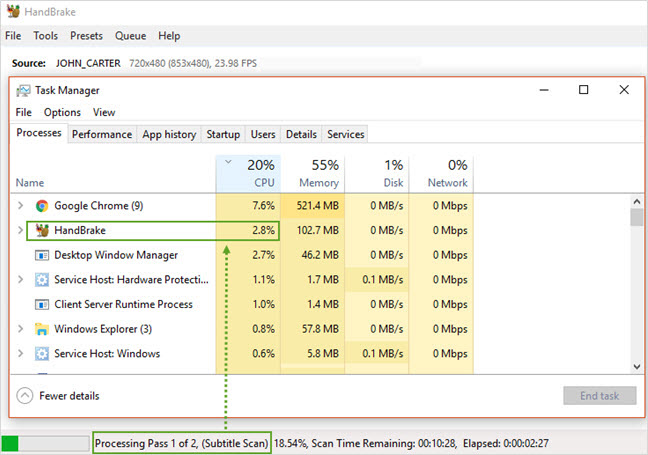Click the HandBrake pineapple icon in title bar
The width and height of the screenshot is (648, 455).
13,11
